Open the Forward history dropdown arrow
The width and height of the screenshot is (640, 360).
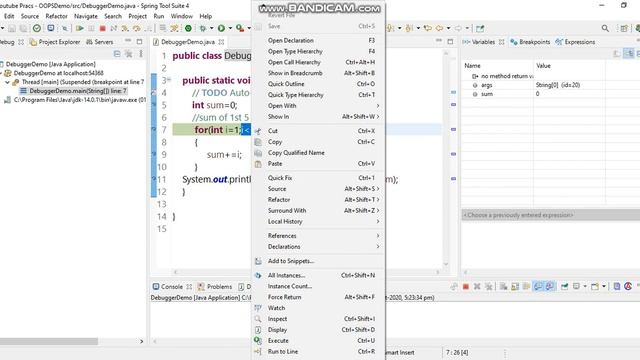tap(467, 28)
